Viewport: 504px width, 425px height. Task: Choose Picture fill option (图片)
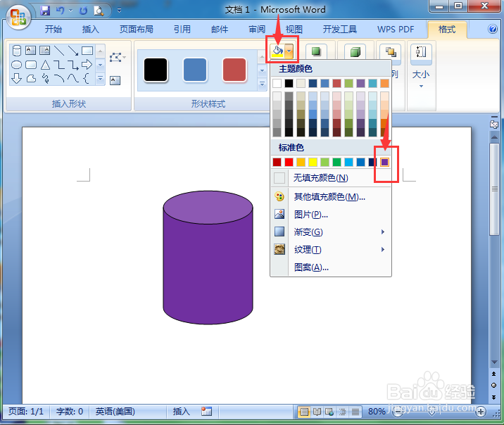pos(332,215)
